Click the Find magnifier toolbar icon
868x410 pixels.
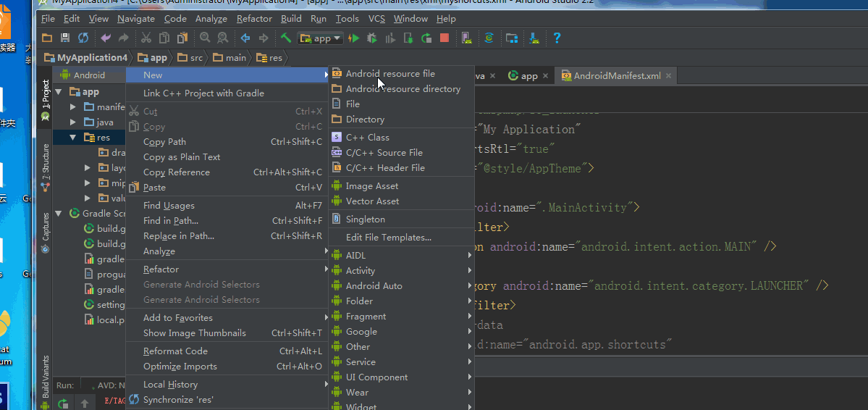tap(205, 38)
